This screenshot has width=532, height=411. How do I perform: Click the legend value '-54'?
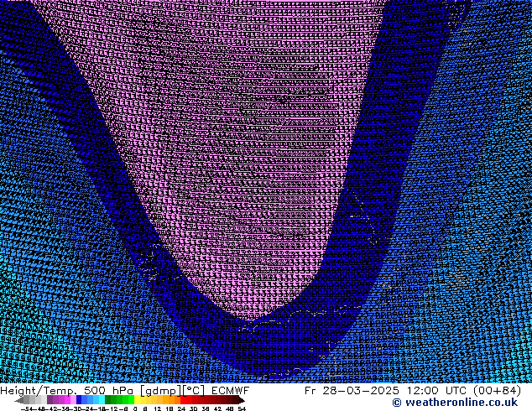[x=27, y=408]
